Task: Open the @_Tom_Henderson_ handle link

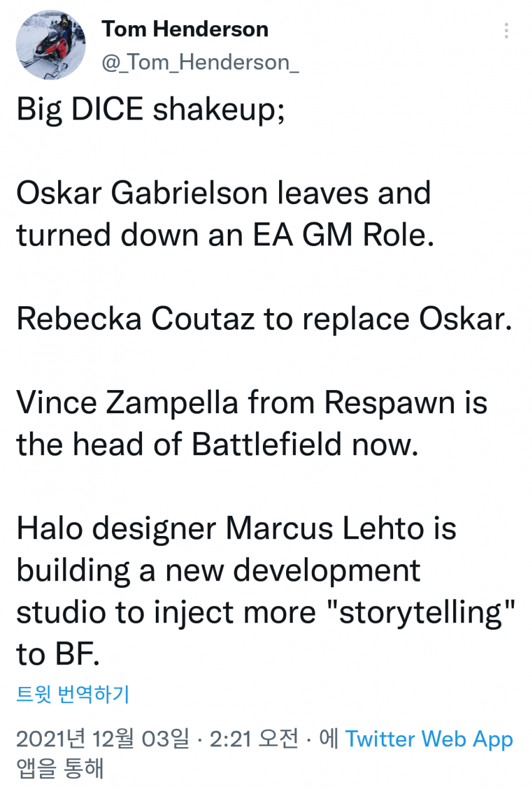Action: (200, 62)
